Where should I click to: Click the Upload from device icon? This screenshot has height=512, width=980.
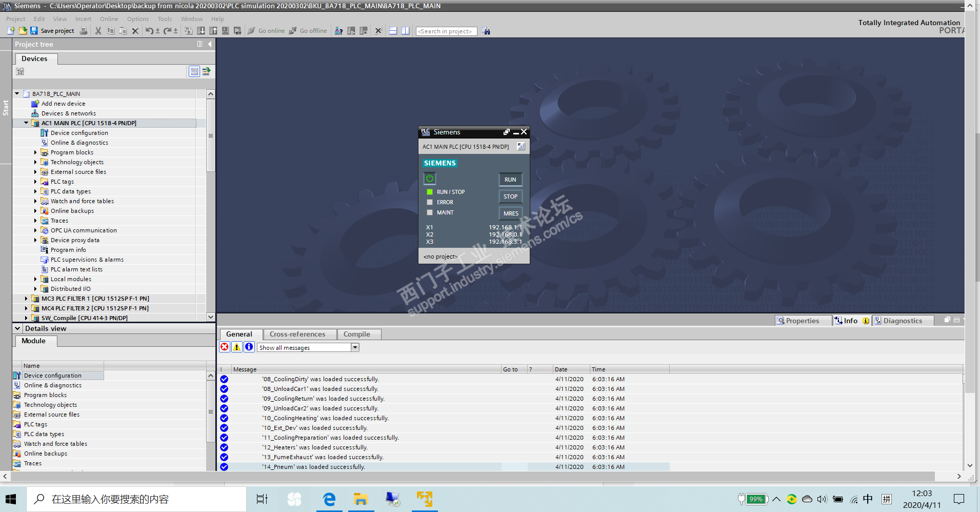pos(213,31)
